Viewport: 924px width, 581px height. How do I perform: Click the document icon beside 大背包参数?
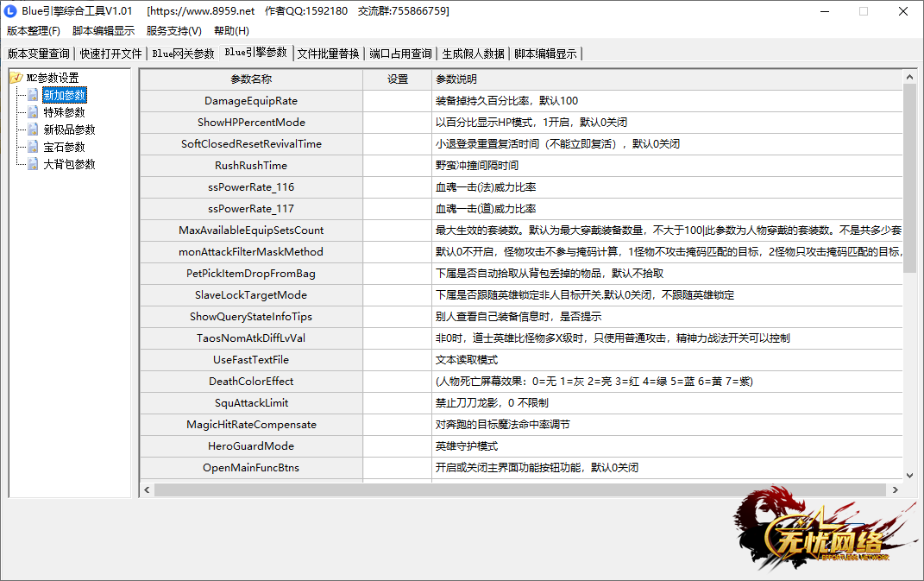(33, 164)
